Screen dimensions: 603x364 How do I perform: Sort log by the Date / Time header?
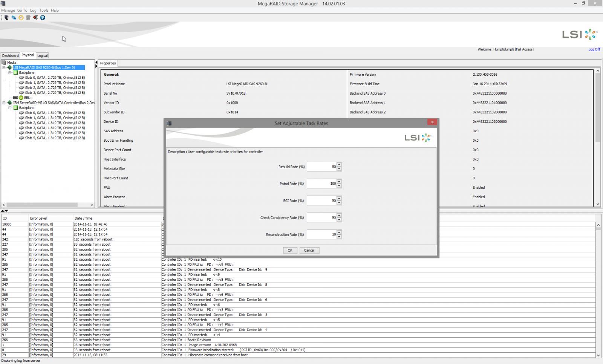pos(117,218)
